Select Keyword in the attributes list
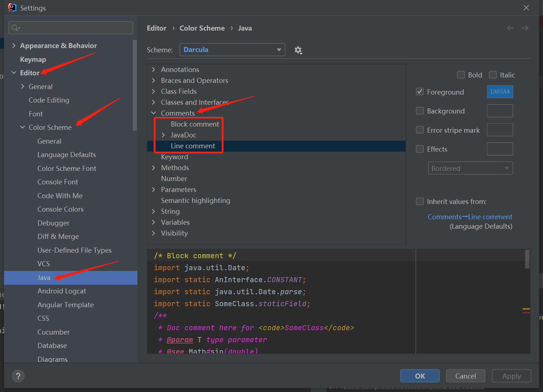543x392 pixels. 174,157
